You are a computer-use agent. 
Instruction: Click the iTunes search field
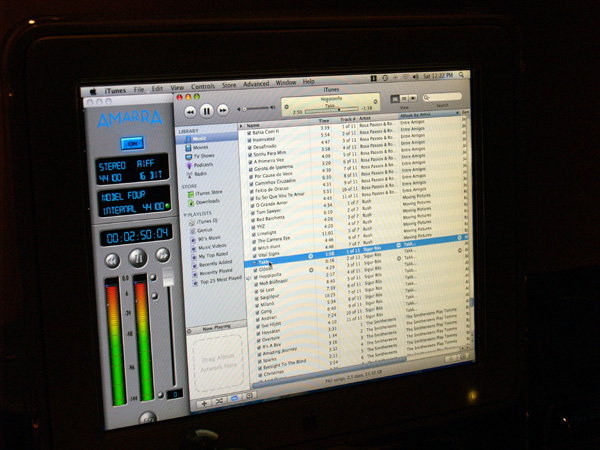coord(442,97)
